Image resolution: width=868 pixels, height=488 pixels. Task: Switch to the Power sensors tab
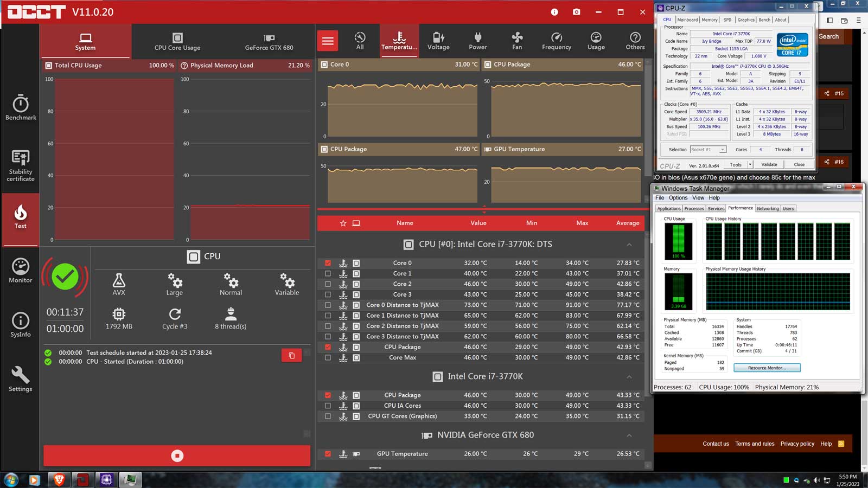[x=478, y=41]
